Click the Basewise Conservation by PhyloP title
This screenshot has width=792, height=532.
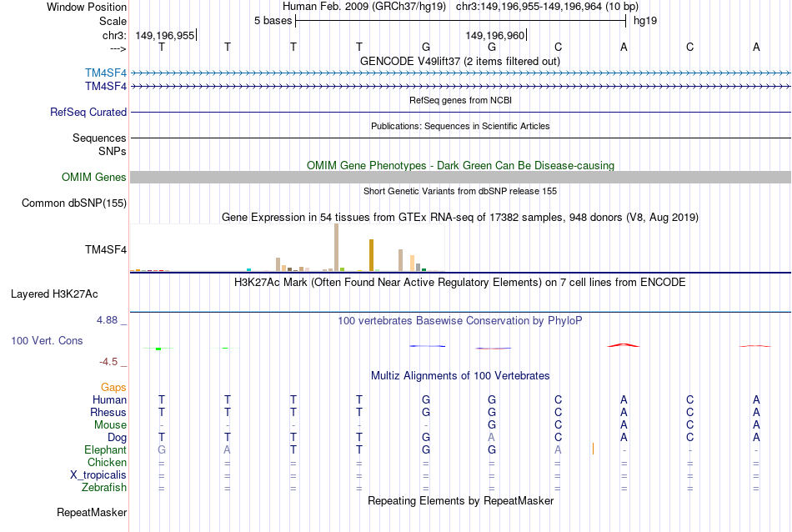click(460, 320)
